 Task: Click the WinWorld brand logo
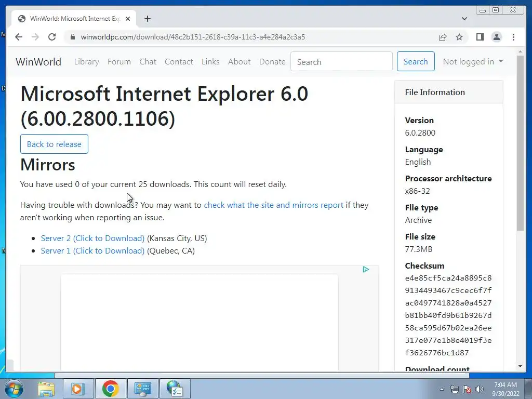[38, 62]
